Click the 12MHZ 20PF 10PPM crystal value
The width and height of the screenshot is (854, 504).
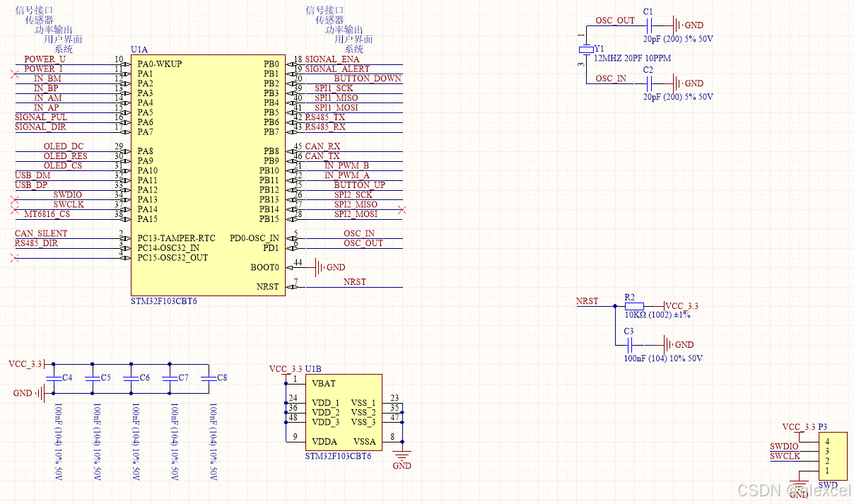632,59
